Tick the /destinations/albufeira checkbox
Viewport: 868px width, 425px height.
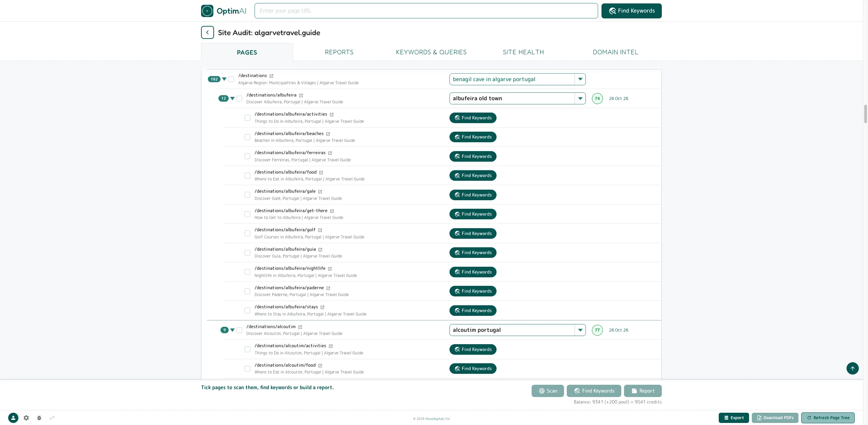[x=239, y=99]
